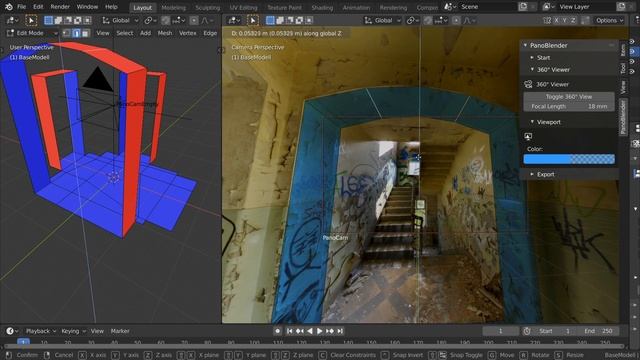This screenshot has height=360, width=640.
Task: Toggle proportional editing in left viewport
Action: coord(194,20)
